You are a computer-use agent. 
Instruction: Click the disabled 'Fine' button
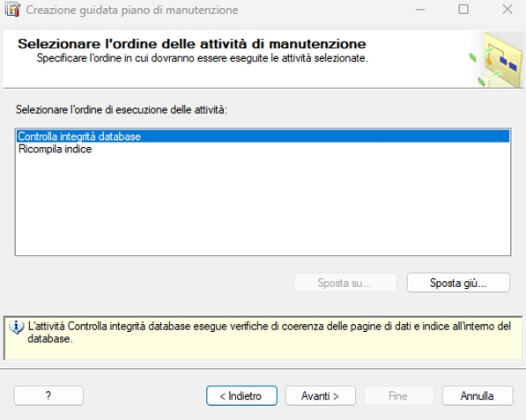tap(399, 396)
